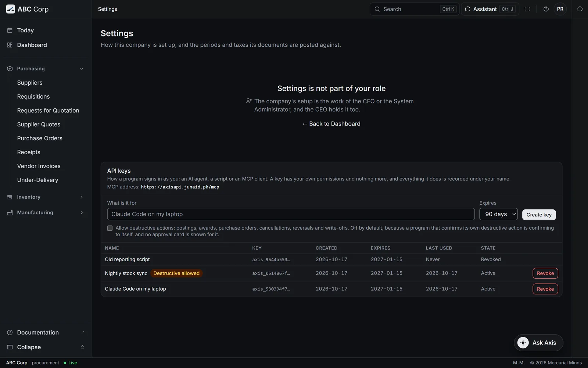Click the Collapse sidebar panel icon
Image resolution: width=588 pixels, height=368 pixels.
(x=10, y=347)
